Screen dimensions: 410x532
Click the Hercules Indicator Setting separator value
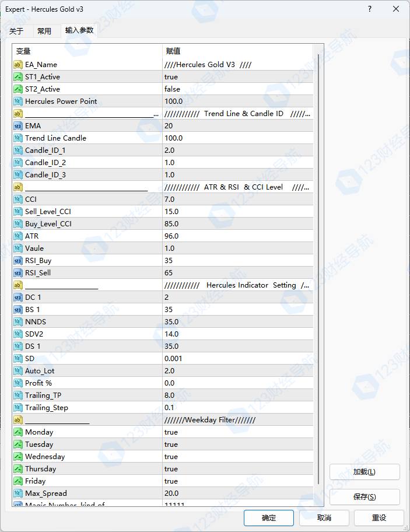click(x=238, y=285)
